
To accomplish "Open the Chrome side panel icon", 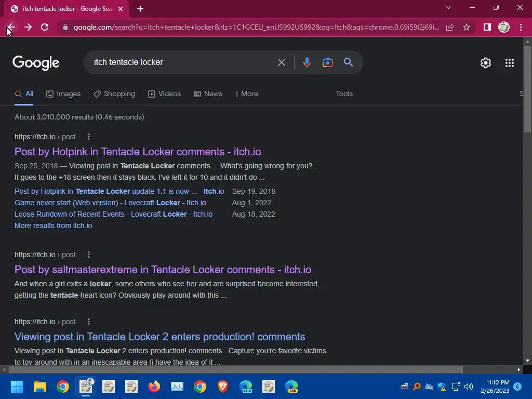I will click(487, 27).
